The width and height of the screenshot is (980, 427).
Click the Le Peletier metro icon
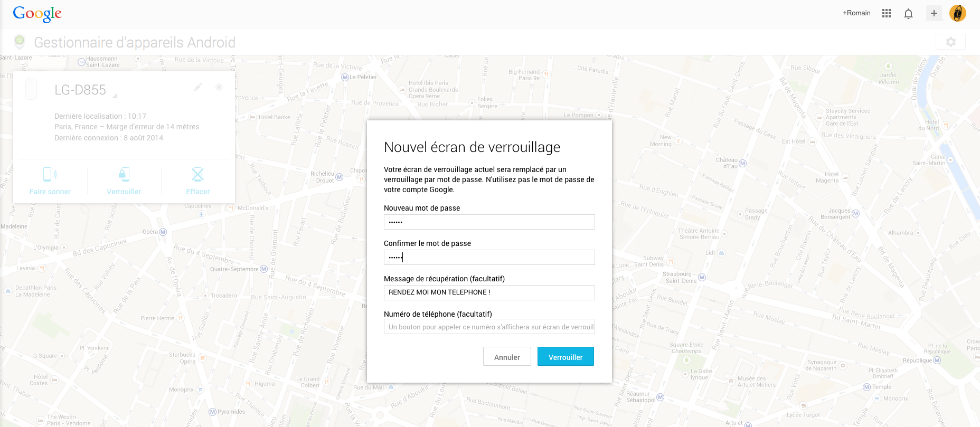pyautogui.click(x=345, y=77)
